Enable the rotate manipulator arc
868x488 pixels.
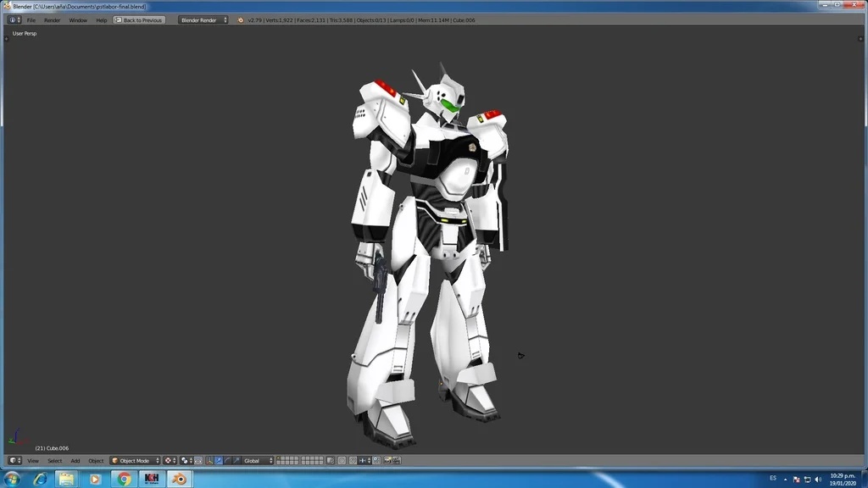click(x=227, y=460)
